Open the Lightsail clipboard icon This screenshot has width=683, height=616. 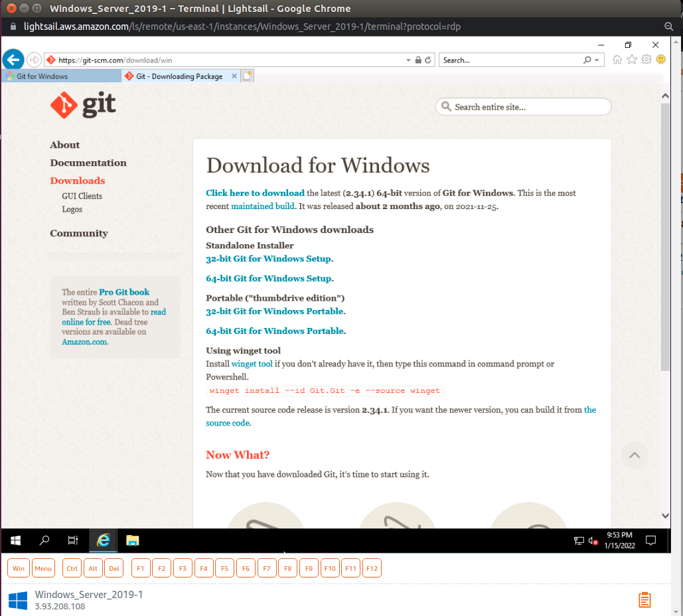point(645,600)
